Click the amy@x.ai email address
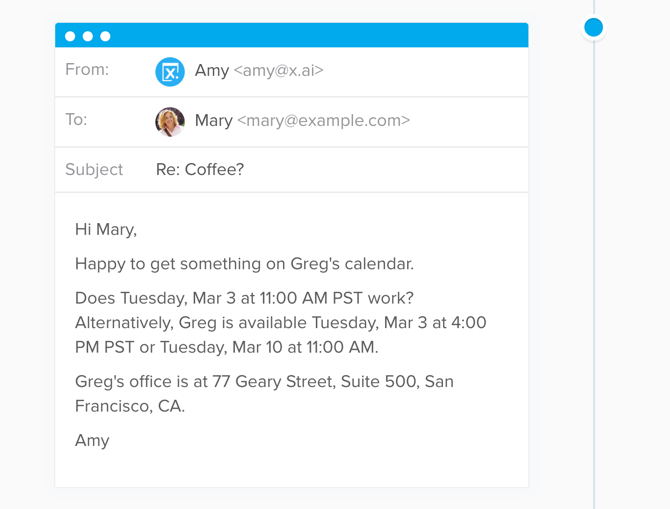 (x=279, y=71)
